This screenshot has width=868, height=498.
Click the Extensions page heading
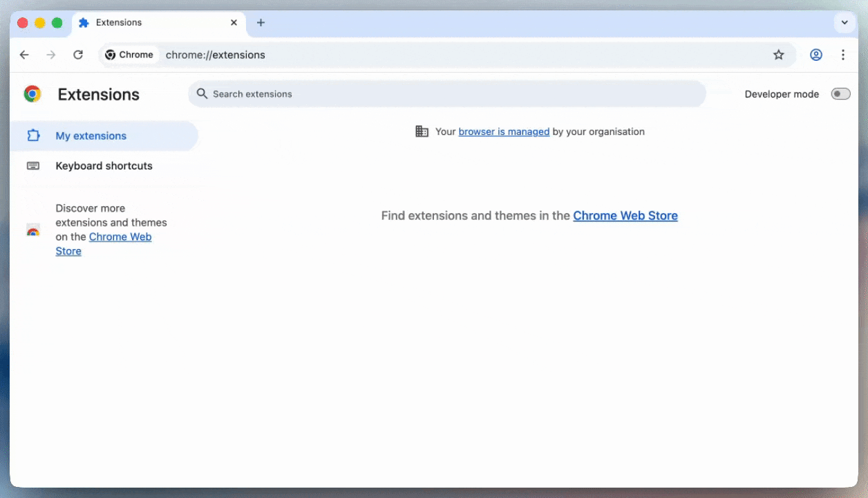[99, 95]
